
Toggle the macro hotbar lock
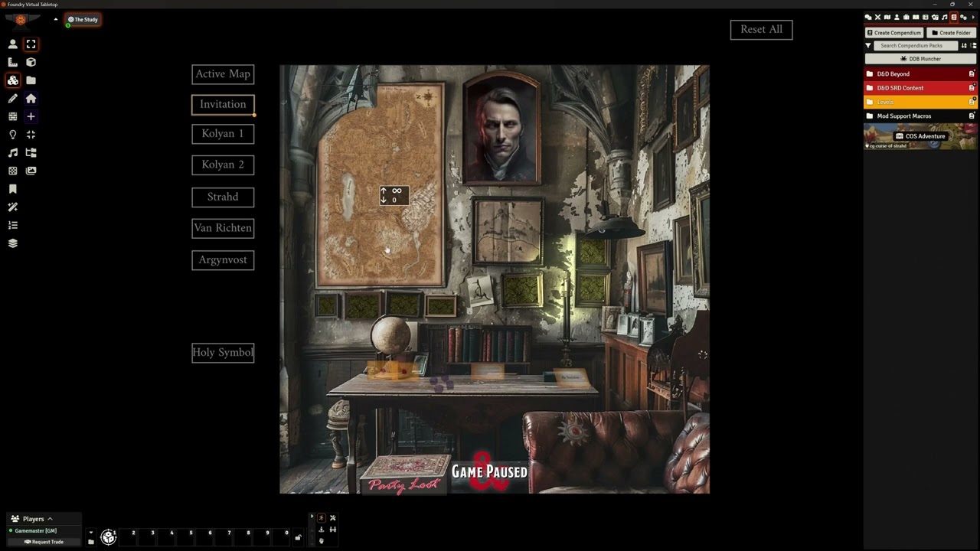[298, 537]
